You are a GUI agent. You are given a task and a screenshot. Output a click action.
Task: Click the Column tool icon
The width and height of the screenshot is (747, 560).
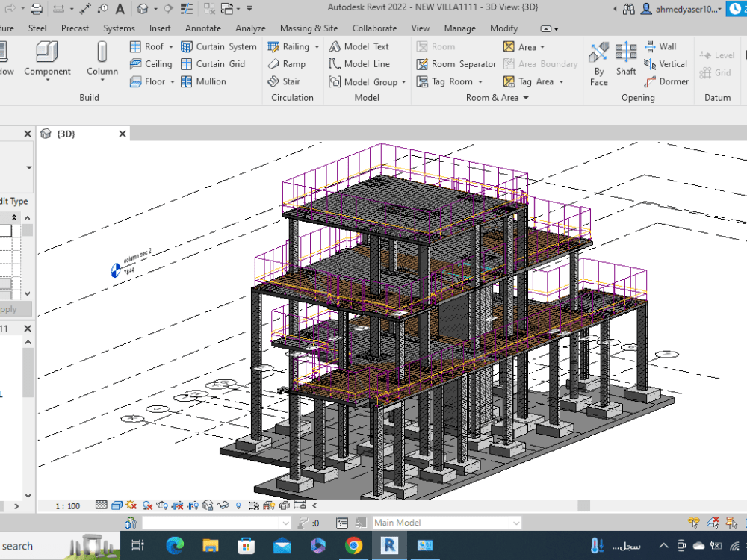tap(102, 52)
